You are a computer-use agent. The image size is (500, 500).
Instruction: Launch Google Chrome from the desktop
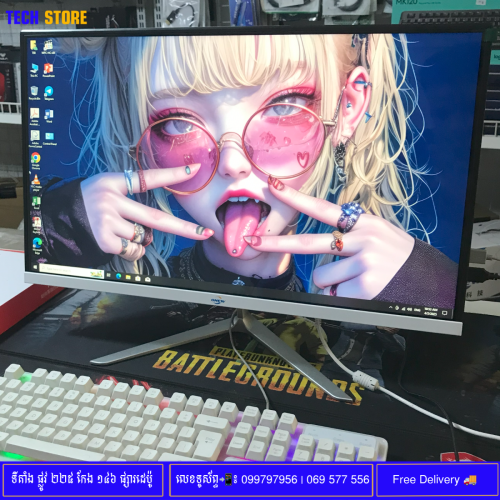pyautogui.click(x=36, y=161)
